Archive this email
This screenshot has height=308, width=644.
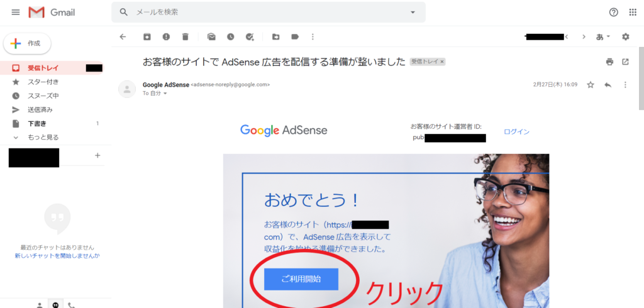147,37
